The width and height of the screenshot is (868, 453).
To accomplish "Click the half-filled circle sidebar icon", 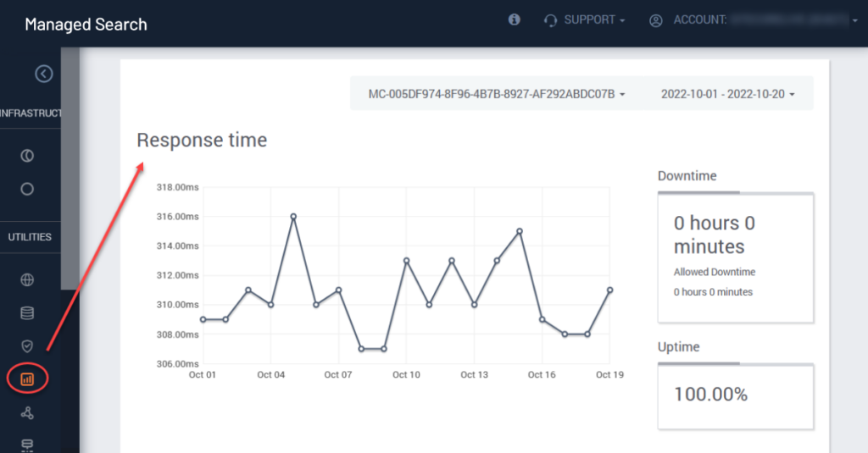I will pyautogui.click(x=27, y=156).
